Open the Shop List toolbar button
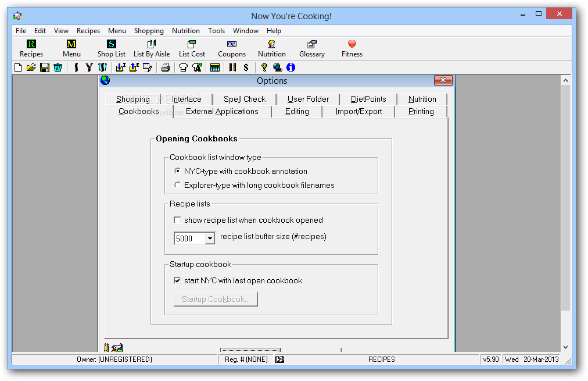This screenshot has width=588, height=381. pyautogui.click(x=112, y=49)
